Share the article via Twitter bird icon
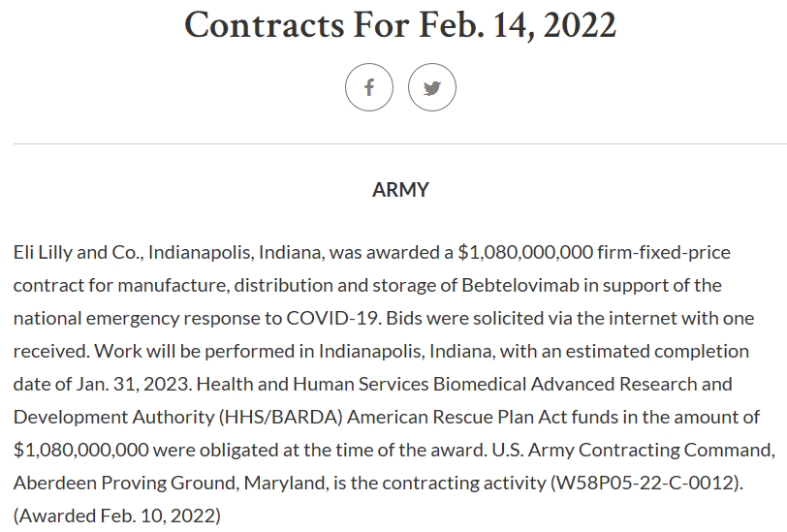Screen dimensions: 787x532 432,87
